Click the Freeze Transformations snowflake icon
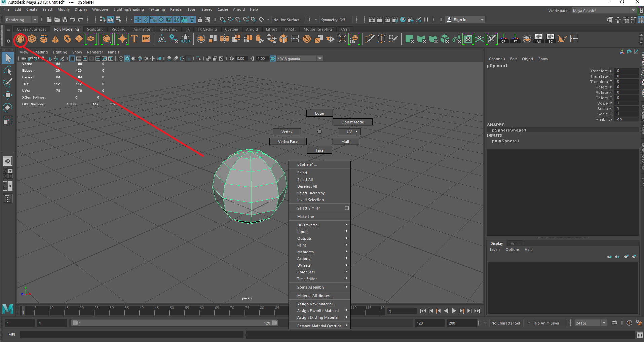644x342 pixels. point(185,39)
